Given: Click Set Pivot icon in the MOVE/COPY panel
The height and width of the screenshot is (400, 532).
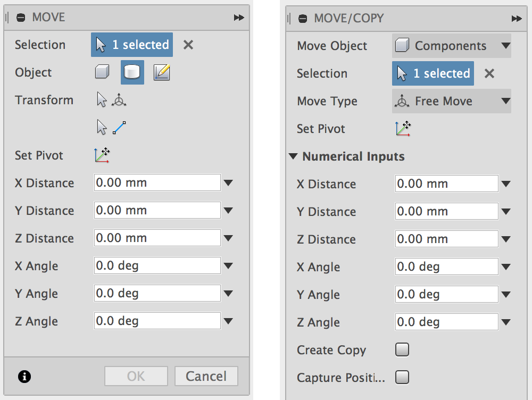Looking at the screenshot, I should tap(403, 129).
